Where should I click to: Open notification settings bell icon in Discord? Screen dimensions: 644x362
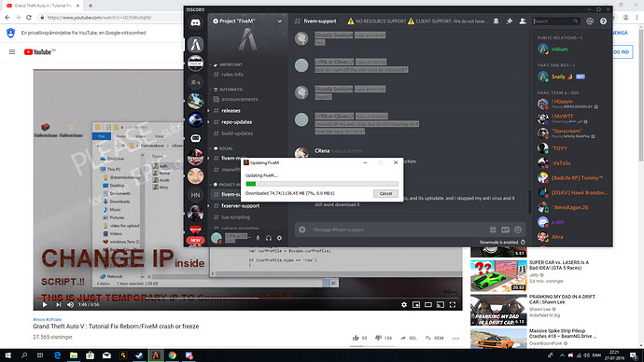click(x=497, y=21)
